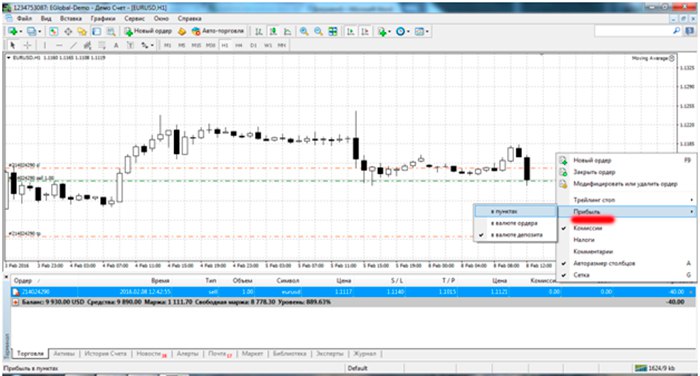Select order 214024290 row in terminal
This screenshot has width=700, height=376.
click(353, 292)
